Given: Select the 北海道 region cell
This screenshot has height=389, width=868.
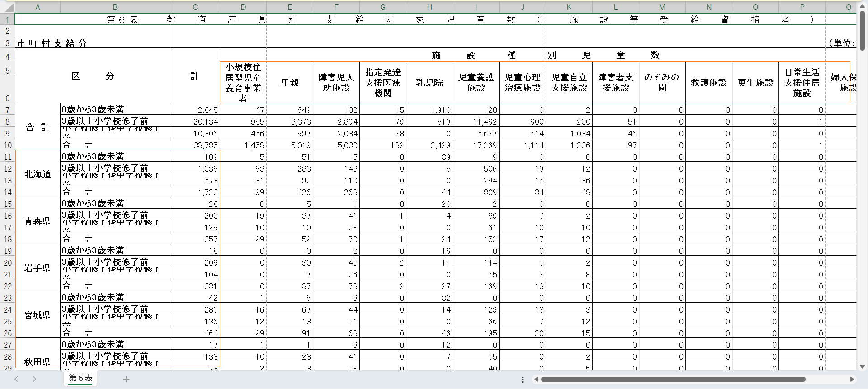Looking at the screenshot, I should (x=38, y=174).
